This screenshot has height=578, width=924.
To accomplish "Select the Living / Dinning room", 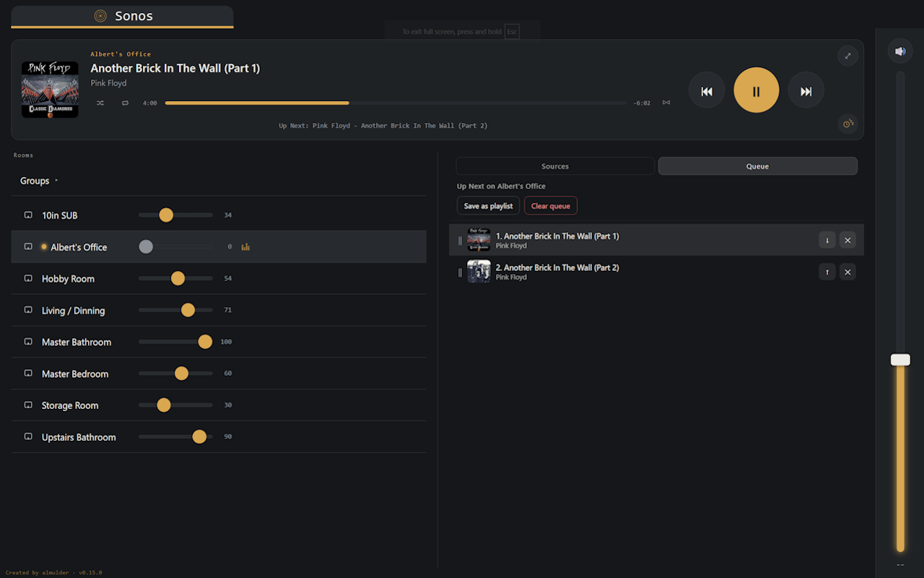I will (73, 311).
